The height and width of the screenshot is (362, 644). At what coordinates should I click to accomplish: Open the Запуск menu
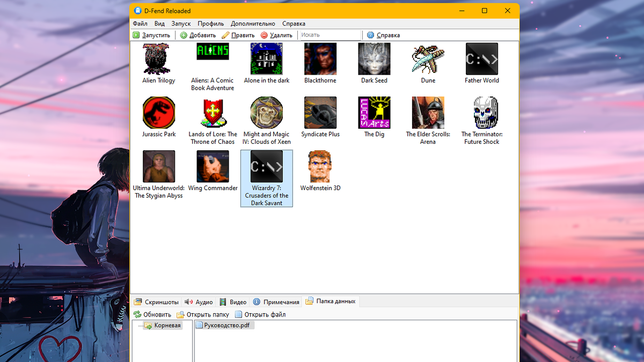tap(181, 24)
